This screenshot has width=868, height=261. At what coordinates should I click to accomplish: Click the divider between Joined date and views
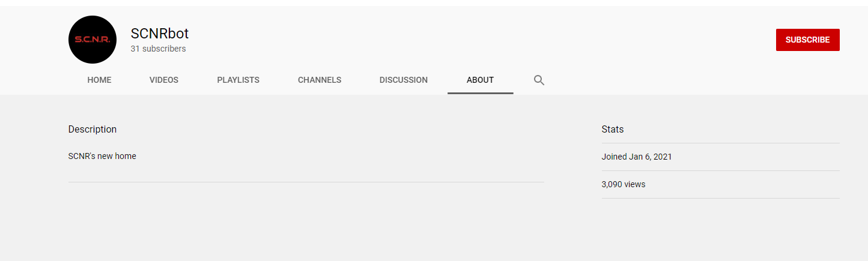point(721,170)
